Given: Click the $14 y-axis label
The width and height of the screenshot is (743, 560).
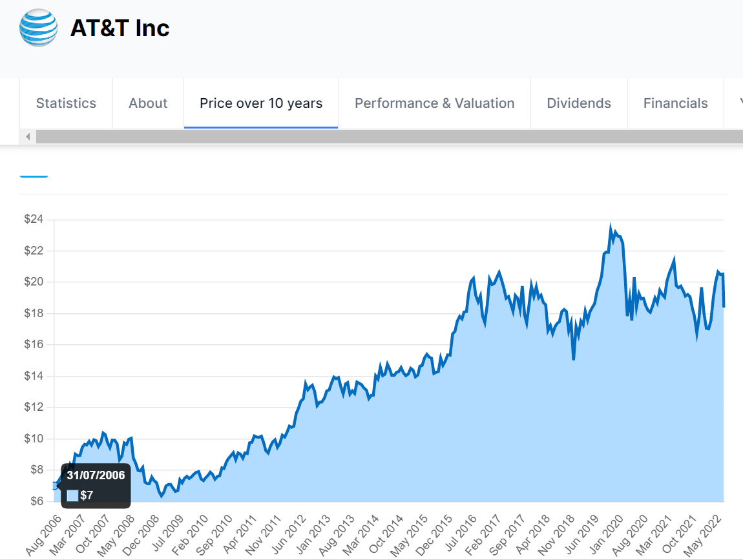Looking at the screenshot, I should click(x=34, y=376).
